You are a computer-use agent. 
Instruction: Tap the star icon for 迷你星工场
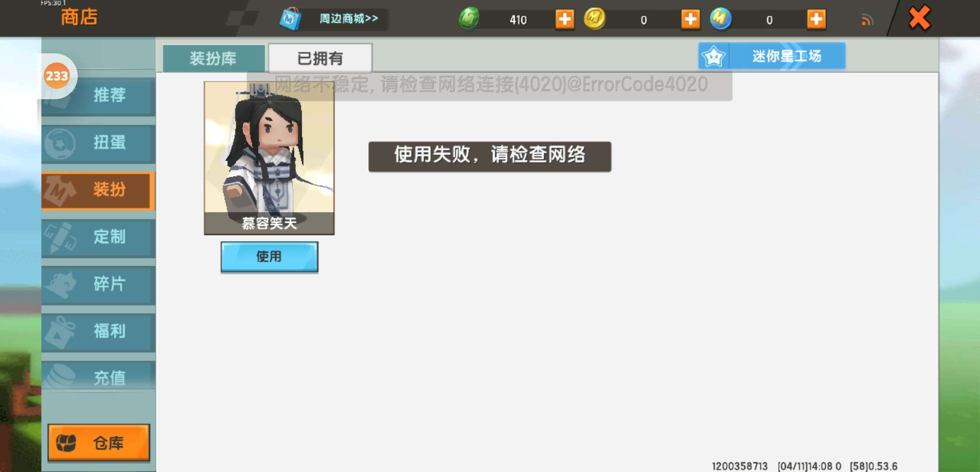click(713, 56)
